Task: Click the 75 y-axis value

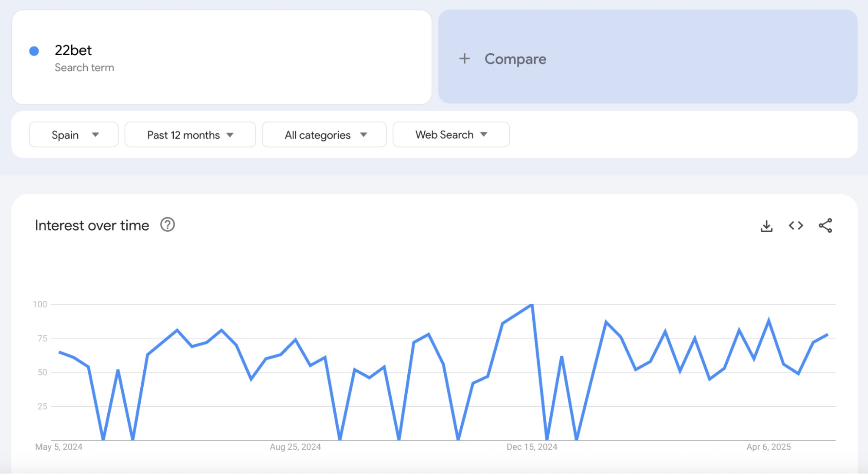Action: [x=42, y=338]
